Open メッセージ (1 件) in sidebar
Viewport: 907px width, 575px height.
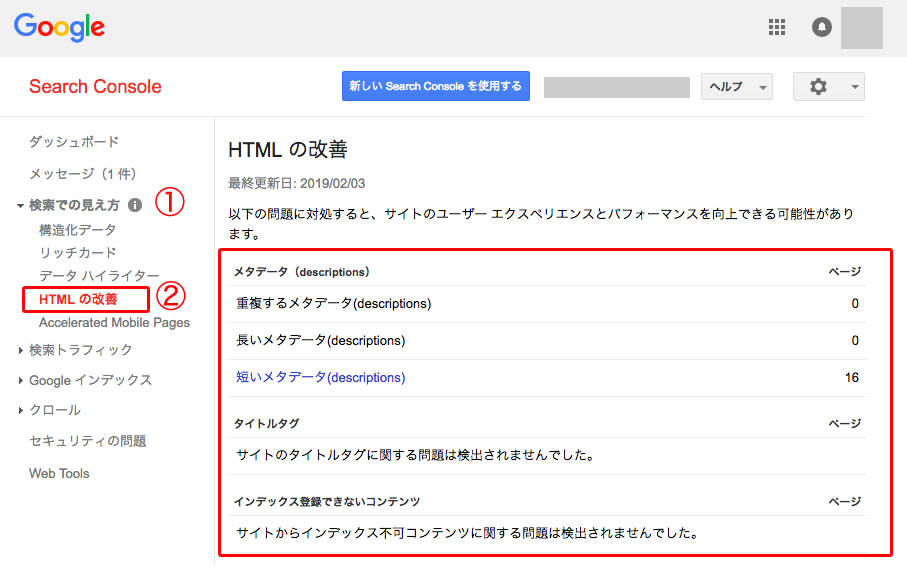click(82, 173)
